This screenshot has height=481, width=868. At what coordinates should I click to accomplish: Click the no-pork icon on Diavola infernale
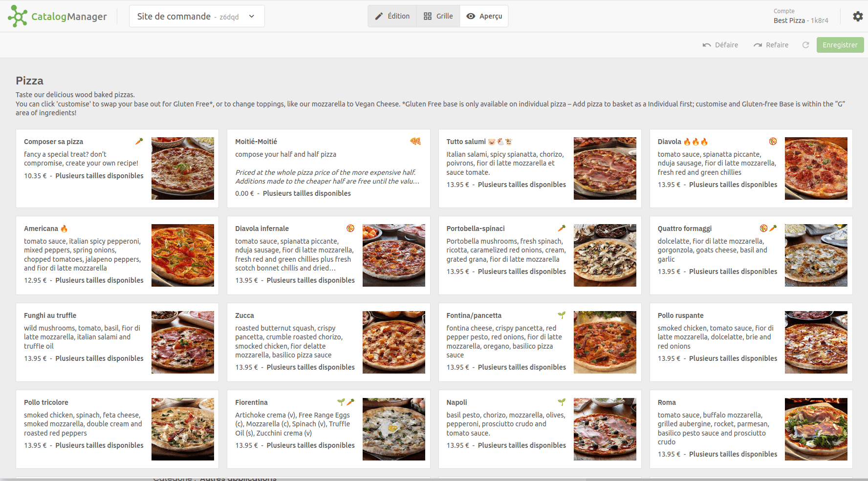[x=350, y=228]
